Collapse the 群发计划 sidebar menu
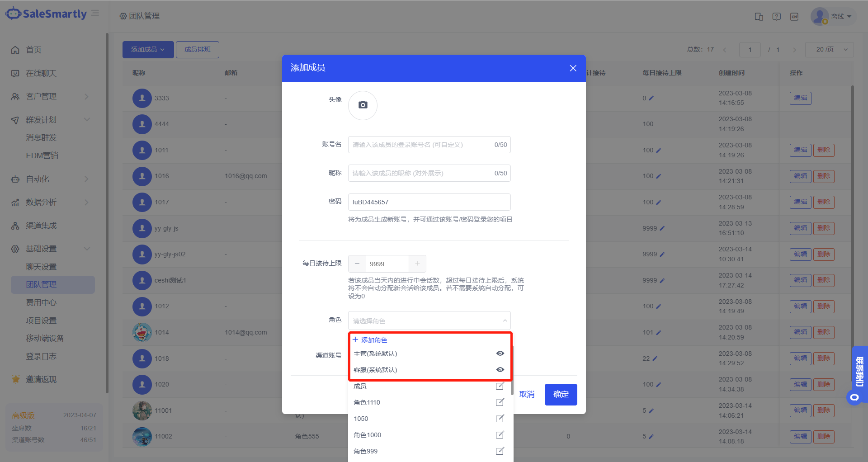Viewport: 868px width, 462px height. pyautogui.click(x=51, y=120)
